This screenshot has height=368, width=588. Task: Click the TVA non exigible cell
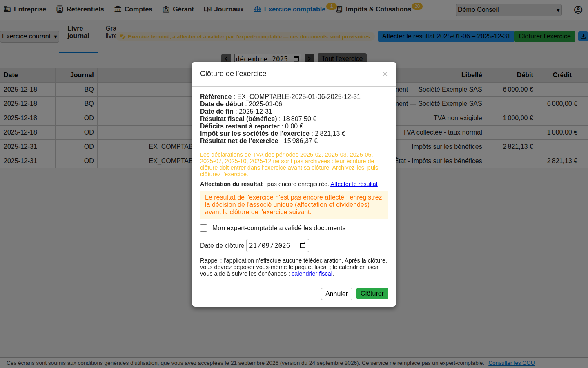pyautogui.click(x=458, y=118)
